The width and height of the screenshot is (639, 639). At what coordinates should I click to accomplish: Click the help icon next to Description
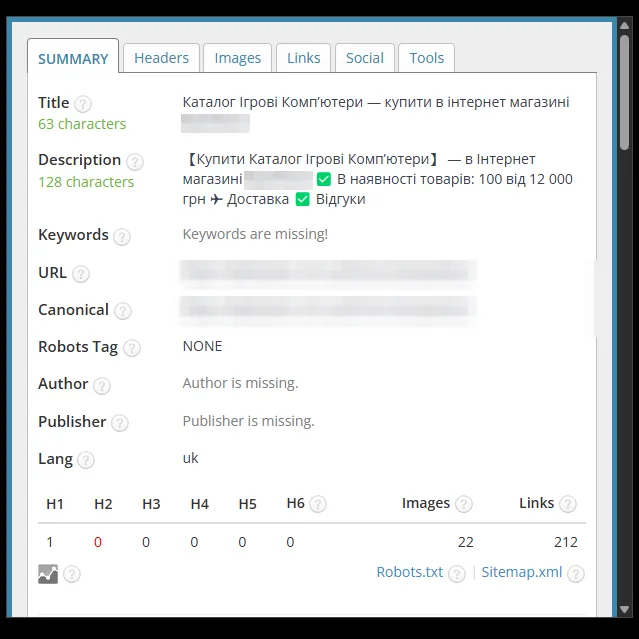tap(134, 162)
